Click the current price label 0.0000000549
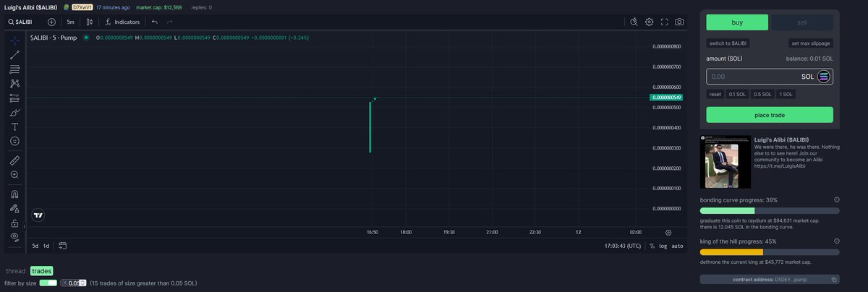 click(x=667, y=97)
